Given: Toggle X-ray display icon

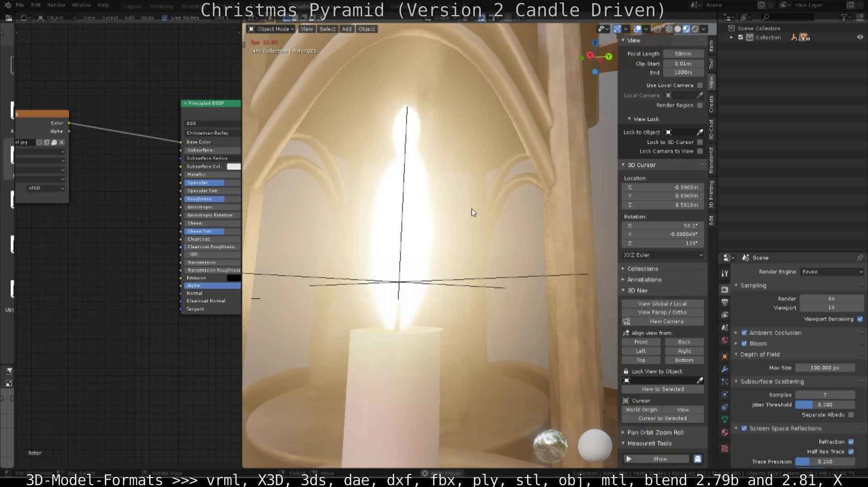Looking at the screenshot, I should click(657, 29).
